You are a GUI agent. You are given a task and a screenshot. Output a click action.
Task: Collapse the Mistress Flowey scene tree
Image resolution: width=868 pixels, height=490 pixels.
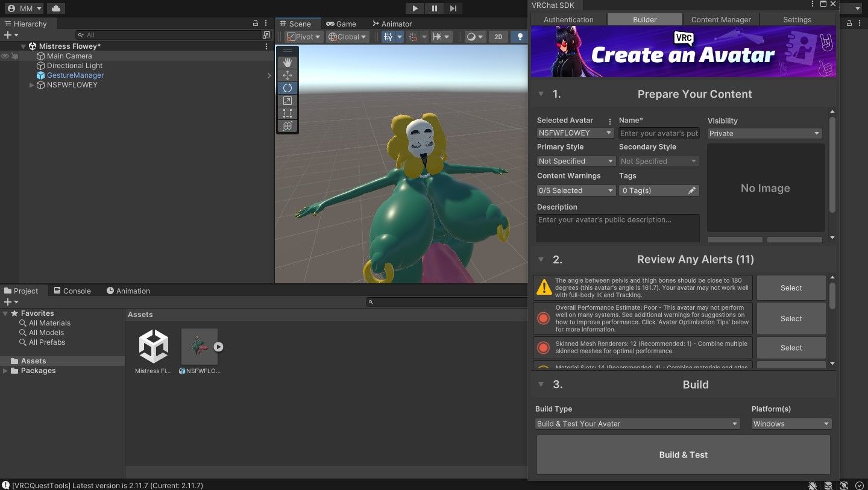(x=23, y=46)
